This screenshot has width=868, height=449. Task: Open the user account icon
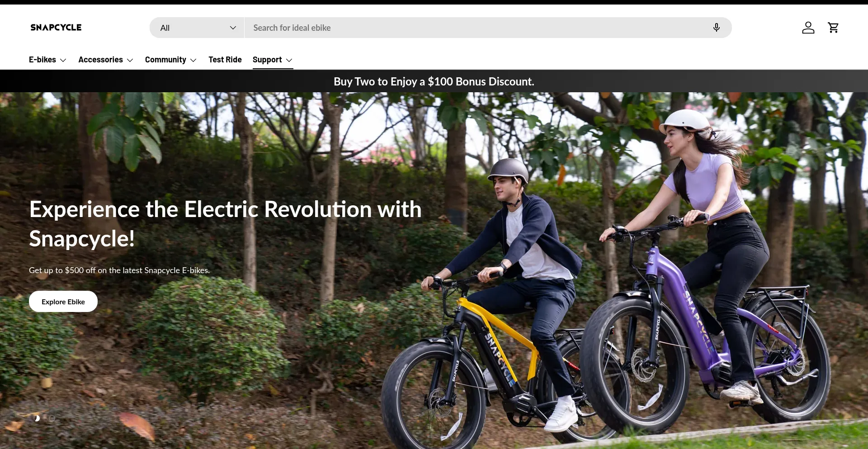coord(808,28)
